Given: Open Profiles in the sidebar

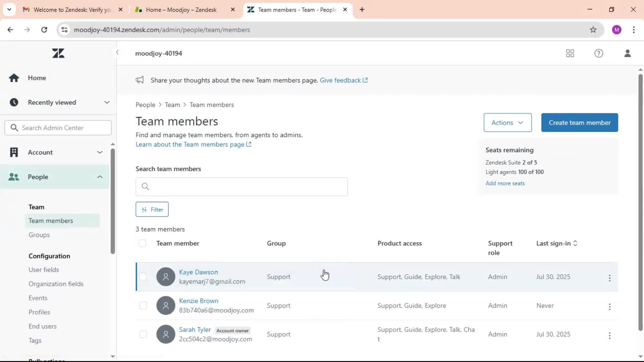Looking at the screenshot, I should coord(39,312).
